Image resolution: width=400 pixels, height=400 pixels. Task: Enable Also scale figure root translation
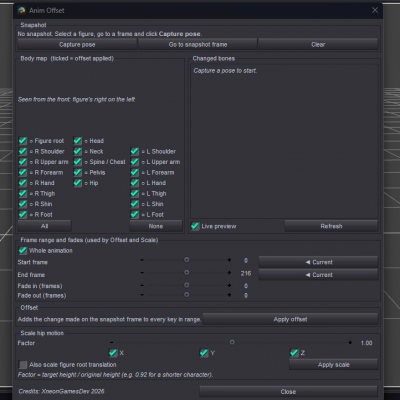[23, 364]
